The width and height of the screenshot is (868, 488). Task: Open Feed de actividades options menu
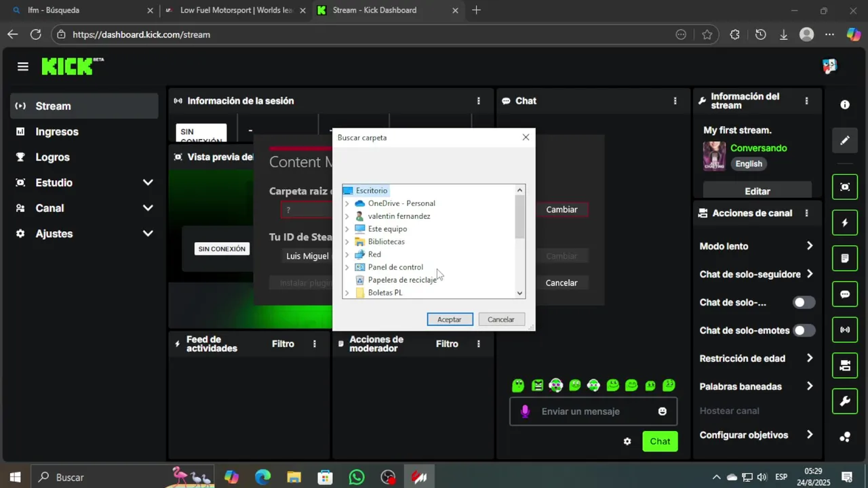(315, 344)
